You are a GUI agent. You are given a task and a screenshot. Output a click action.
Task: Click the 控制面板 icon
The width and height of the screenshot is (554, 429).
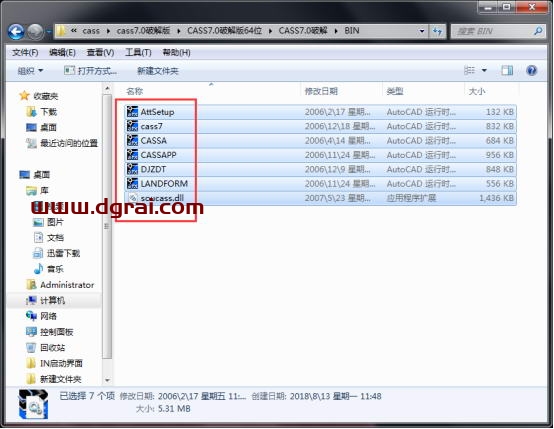point(31,332)
